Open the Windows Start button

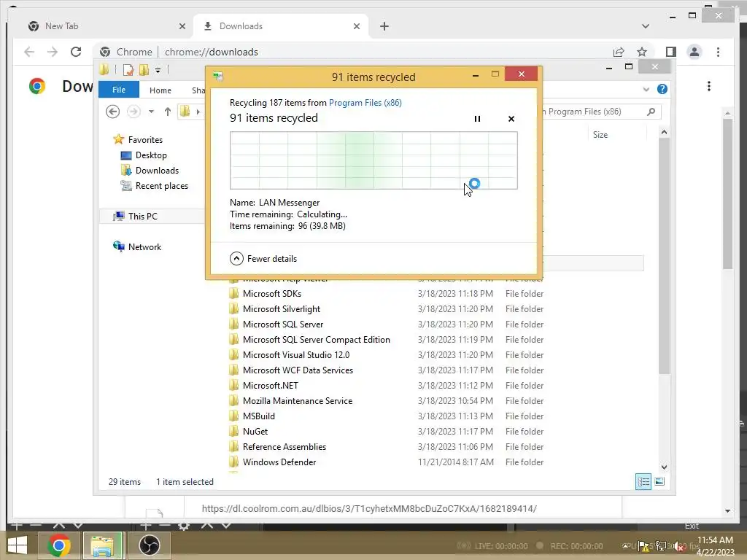(18, 545)
